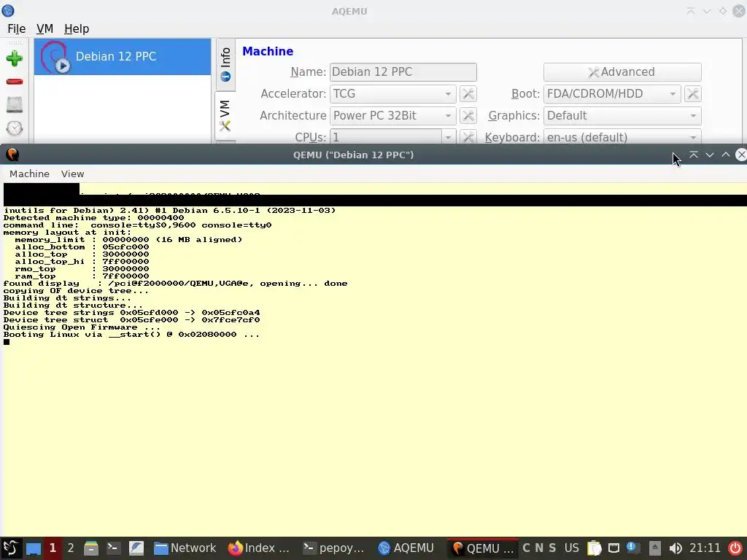Expand the Boot FDA/CDROM/HDD dropdown

612,94
